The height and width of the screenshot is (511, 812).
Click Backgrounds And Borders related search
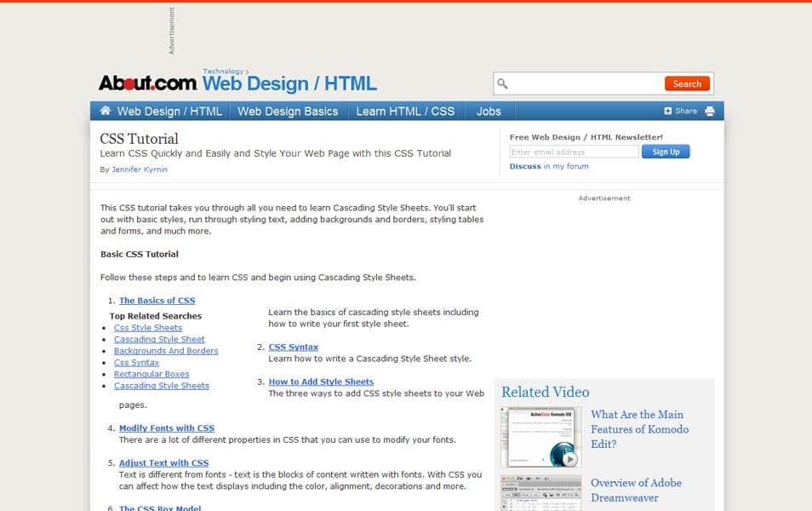(x=166, y=351)
